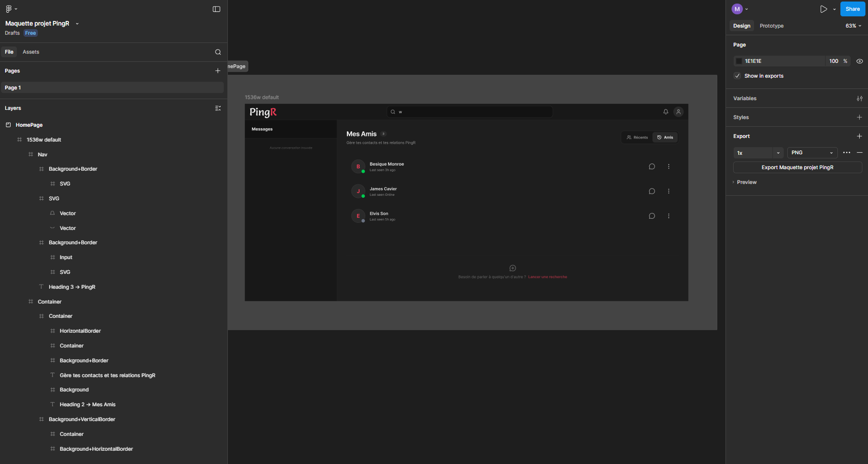Click Lancer une recherche link

pyautogui.click(x=548, y=277)
